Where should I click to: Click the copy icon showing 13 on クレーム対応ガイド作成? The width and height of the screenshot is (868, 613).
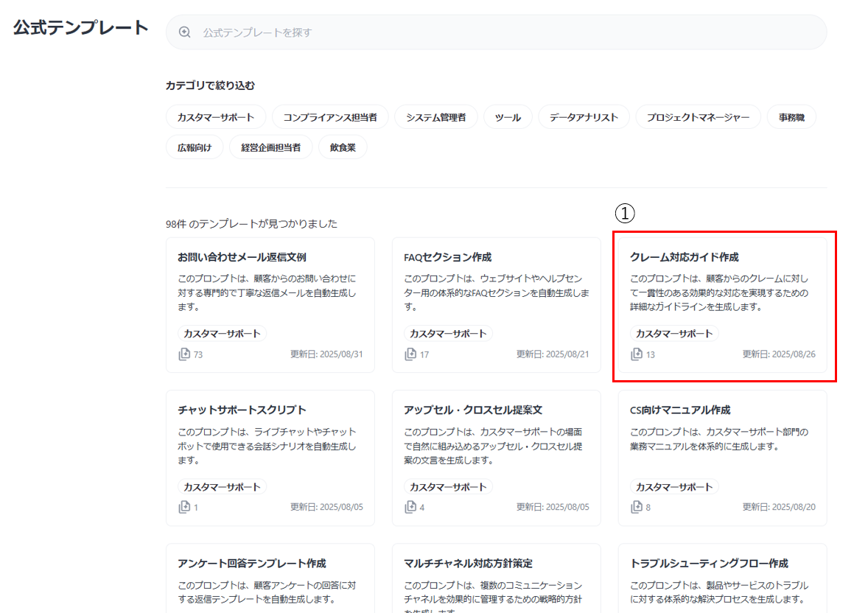pos(635,354)
